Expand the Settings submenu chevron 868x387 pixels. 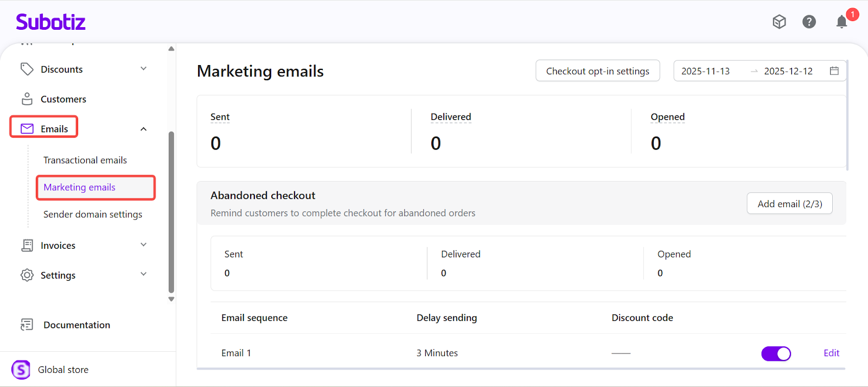coord(143,274)
